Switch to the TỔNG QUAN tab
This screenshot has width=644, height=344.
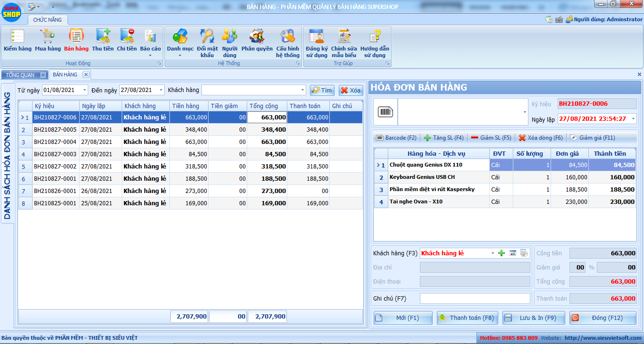pos(20,75)
